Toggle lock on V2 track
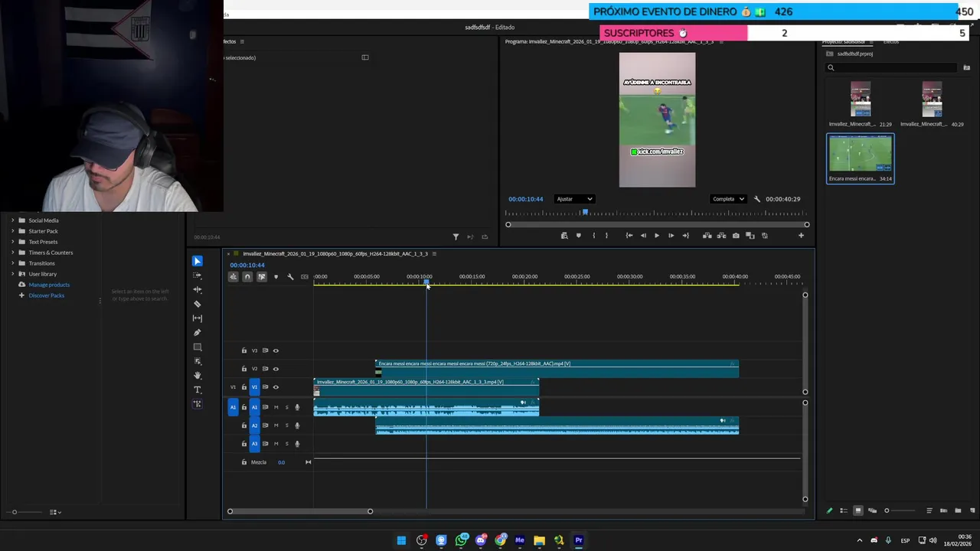 click(244, 369)
